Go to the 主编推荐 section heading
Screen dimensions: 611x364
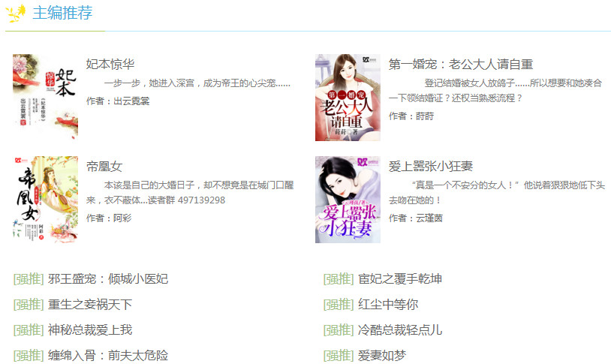(x=62, y=13)
